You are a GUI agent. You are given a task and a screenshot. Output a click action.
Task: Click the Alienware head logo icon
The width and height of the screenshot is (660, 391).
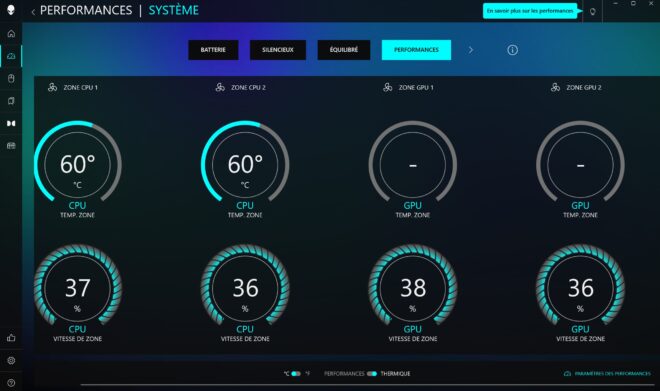coord(11,9)
